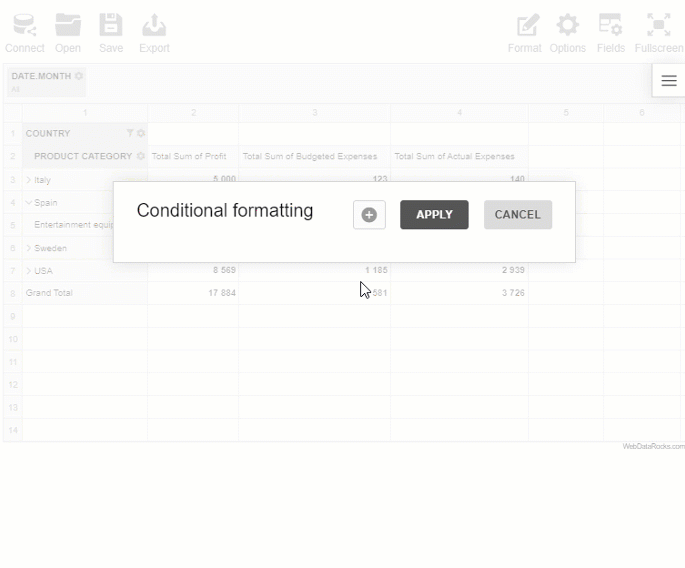Open PRODUCT CATEGORY settings gear
Image resolution: width=685 pixels, height=568 pixels.
(x=141, y=156)
